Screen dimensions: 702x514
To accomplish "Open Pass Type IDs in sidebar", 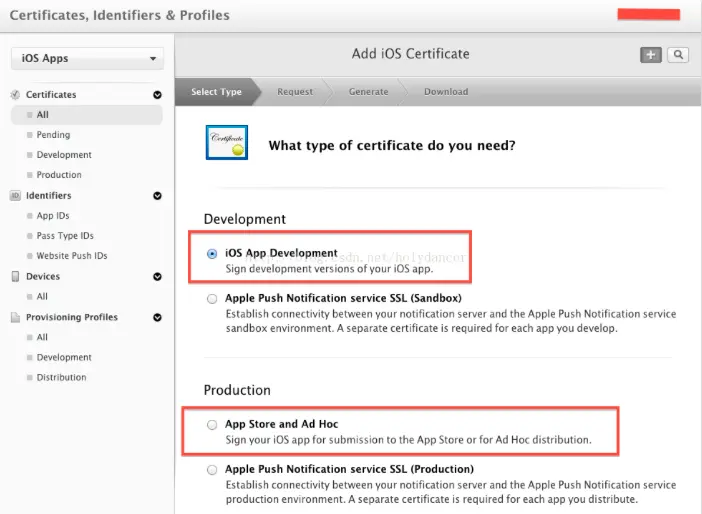I will (65, 236).
